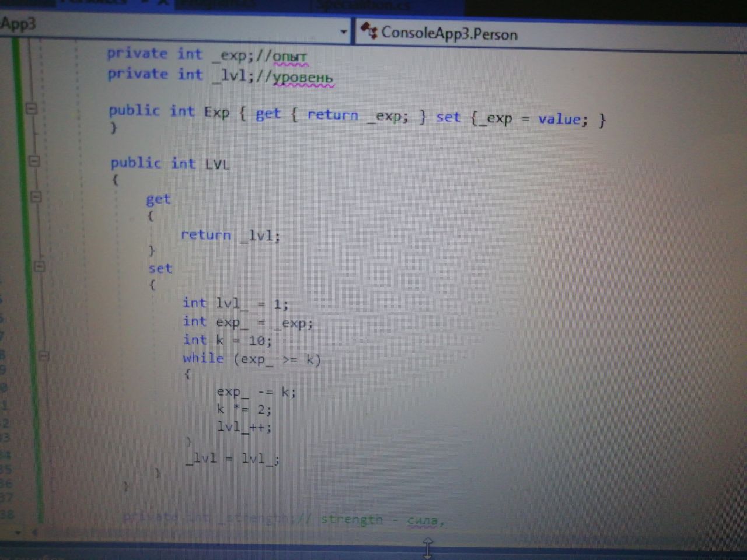Image resolution: width=747 pixels, height=560 pixels.
Task: Click the line 'int exp_ = _exp;'
Action: pos(247,322)
